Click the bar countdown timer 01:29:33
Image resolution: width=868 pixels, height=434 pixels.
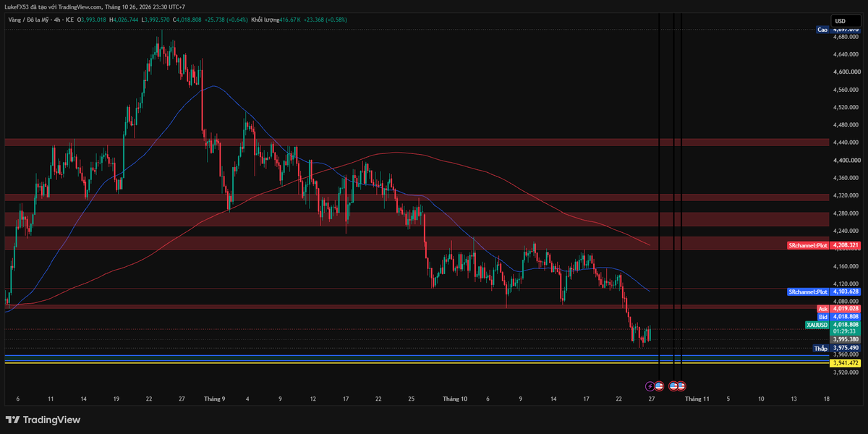844,331
